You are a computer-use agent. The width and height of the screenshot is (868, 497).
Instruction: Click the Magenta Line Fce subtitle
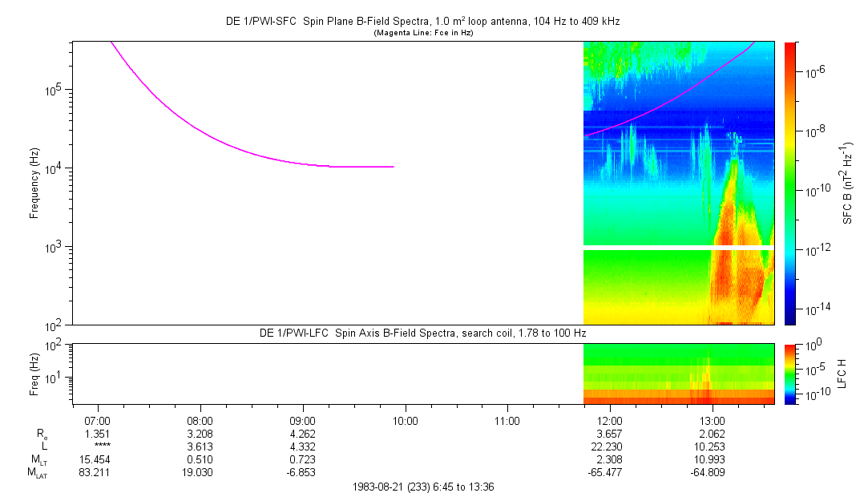click(x=424, y=33)
